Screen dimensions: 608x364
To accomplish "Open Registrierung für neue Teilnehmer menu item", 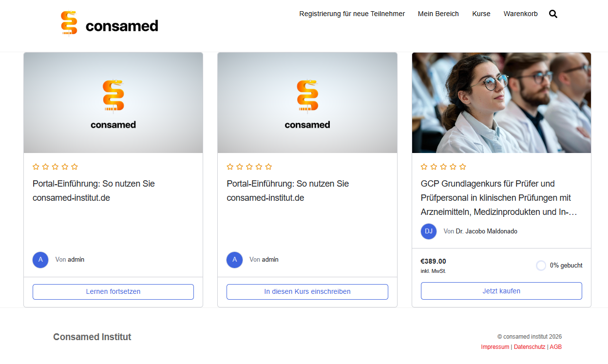I will tap(352, 14).
